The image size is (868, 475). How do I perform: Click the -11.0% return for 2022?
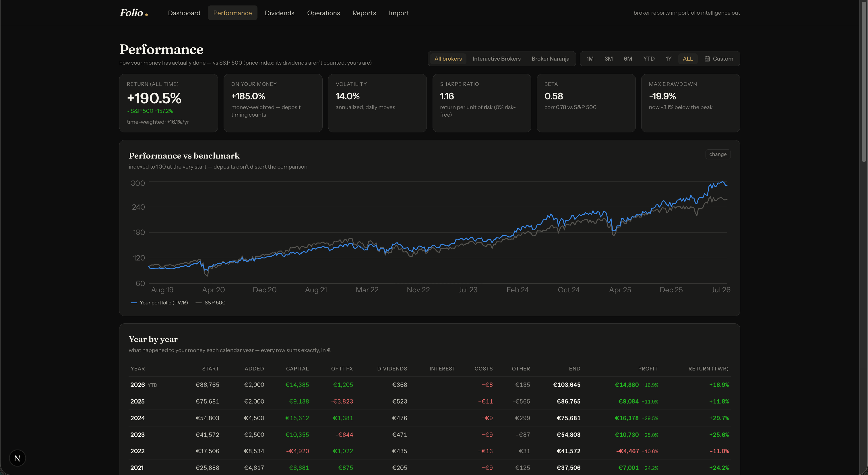pos(719,451)
